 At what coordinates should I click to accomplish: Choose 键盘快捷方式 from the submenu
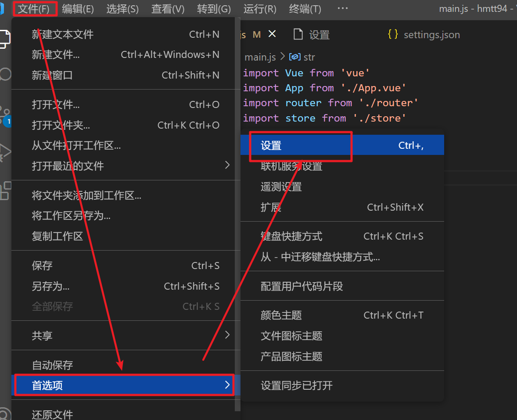click(x=291, y=236)
